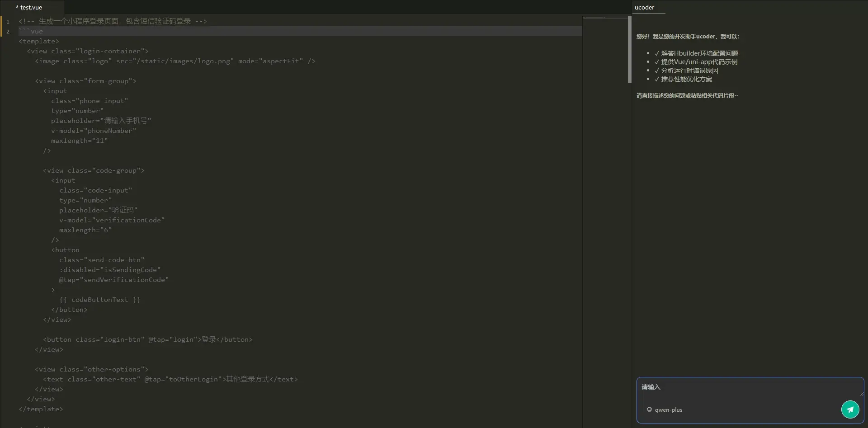Click the editor vertical scrollbar thumb
The image size is (868, 428).
coord(629,50)
